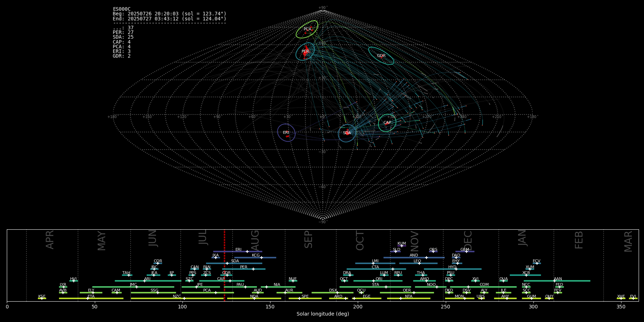This screenshot has height=322, width=644.
Task: Click the ORS shower label in timeline
Action: click(433, 250)
